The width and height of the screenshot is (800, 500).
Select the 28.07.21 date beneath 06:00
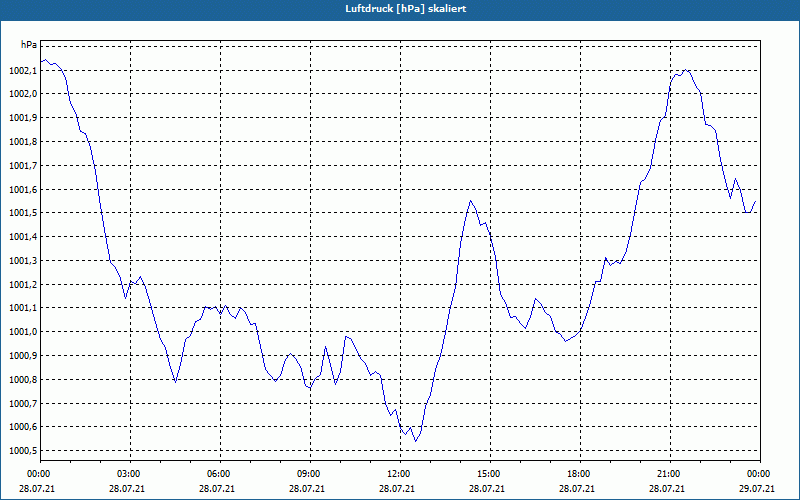point(217,489)
